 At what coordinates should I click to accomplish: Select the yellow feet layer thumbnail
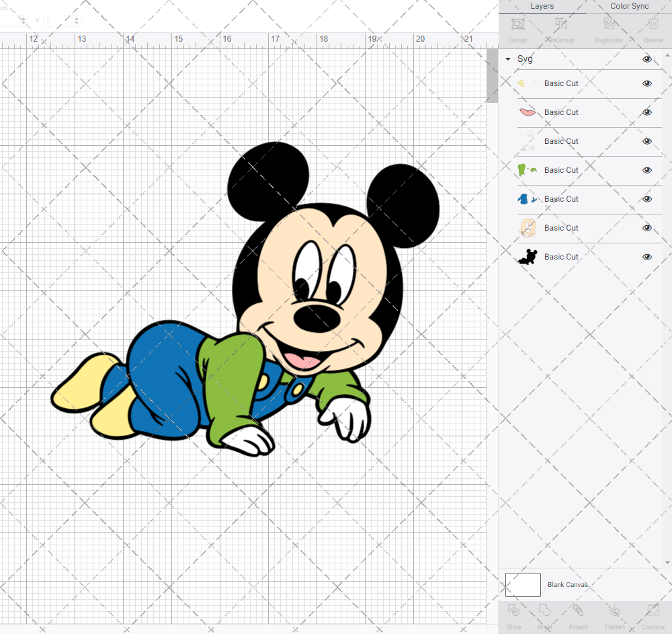point(528,83)
